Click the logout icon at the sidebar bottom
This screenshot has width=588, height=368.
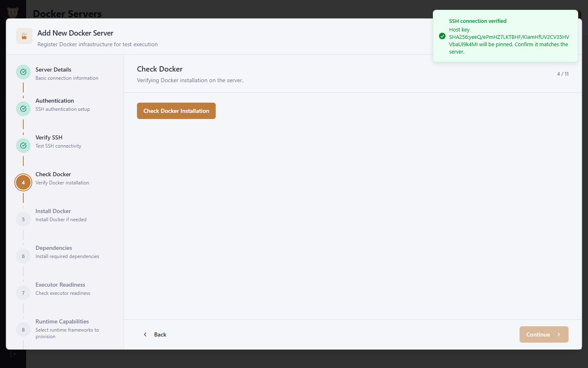[x=13, y=354]
